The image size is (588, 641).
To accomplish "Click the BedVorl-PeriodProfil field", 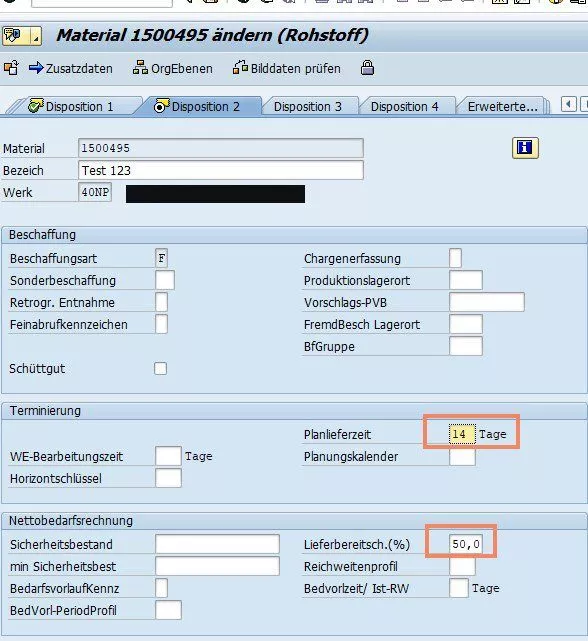I will click(x=168, y=610).
